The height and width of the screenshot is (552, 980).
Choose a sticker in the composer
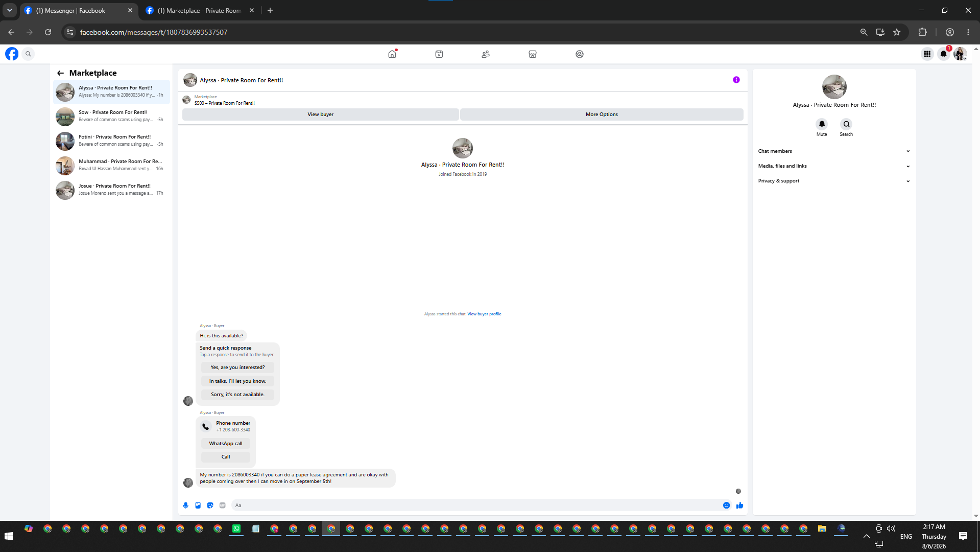(210, 505)
